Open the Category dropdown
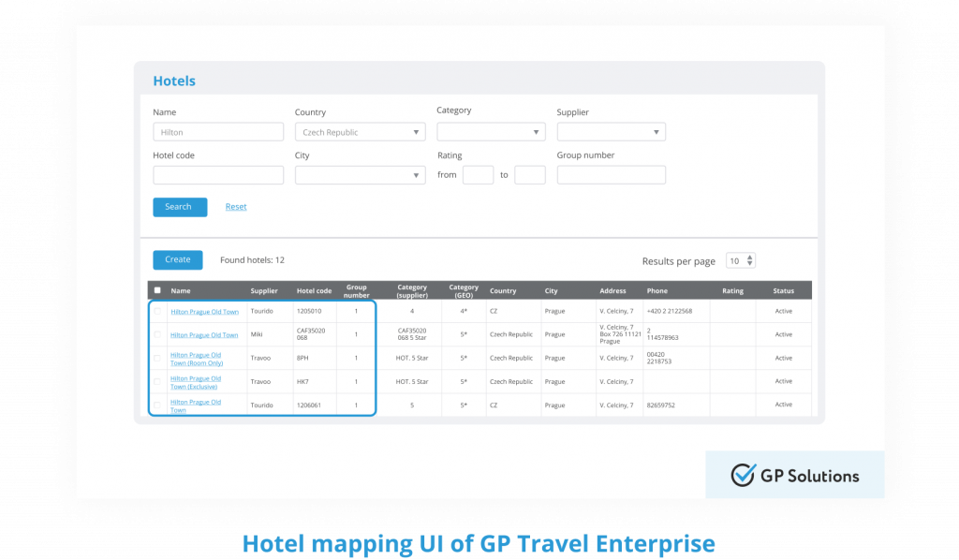 point(492,131)
